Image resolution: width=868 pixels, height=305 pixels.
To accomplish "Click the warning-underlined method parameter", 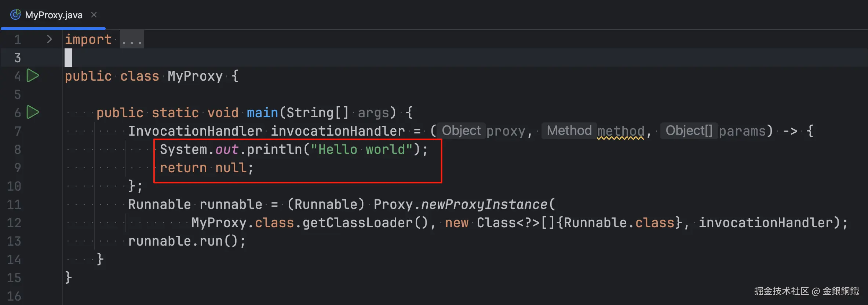I will 621,131.
